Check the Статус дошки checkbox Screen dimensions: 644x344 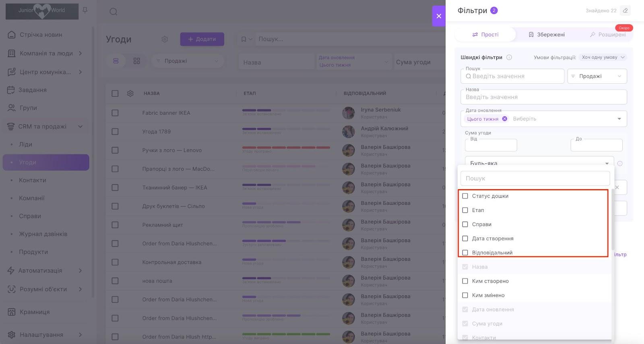465,196
